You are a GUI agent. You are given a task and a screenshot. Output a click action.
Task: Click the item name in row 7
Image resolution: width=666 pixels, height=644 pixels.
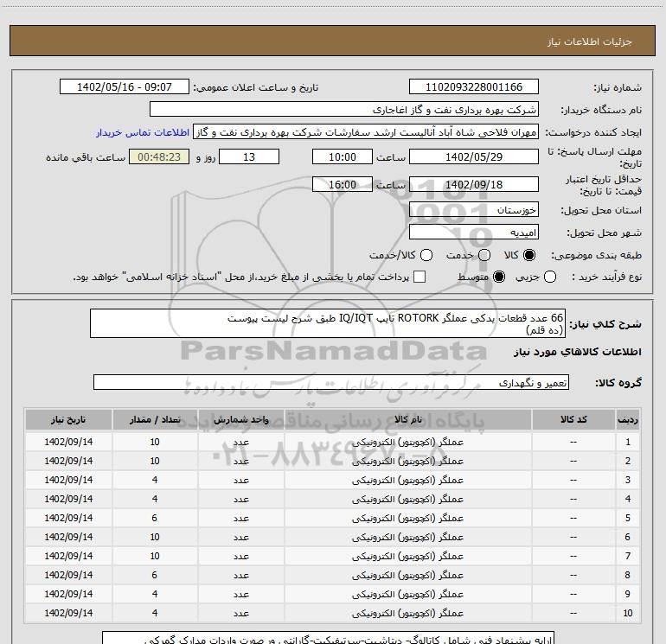click(407, 556)
